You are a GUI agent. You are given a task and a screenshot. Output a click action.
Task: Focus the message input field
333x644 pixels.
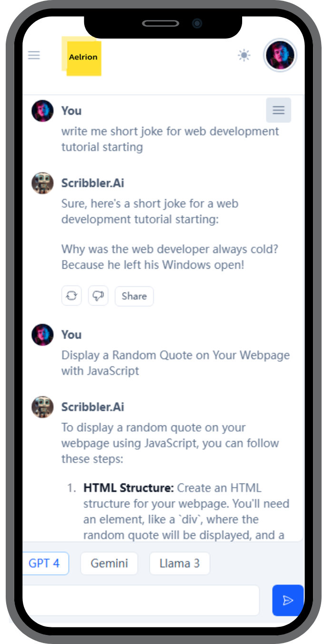coord(140,600)
